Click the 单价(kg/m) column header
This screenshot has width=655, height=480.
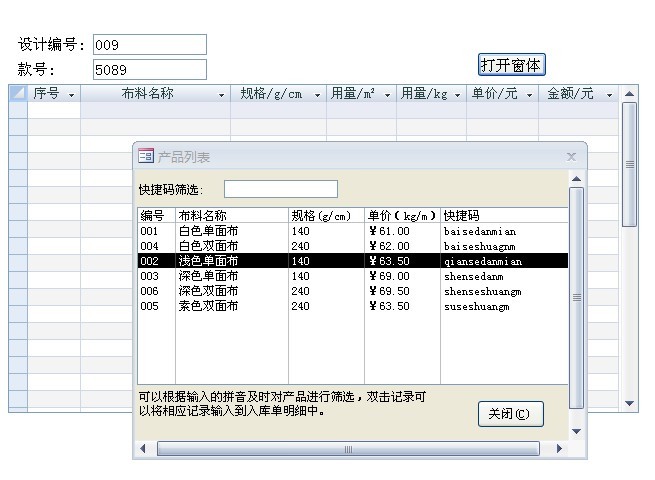point(402,216)
